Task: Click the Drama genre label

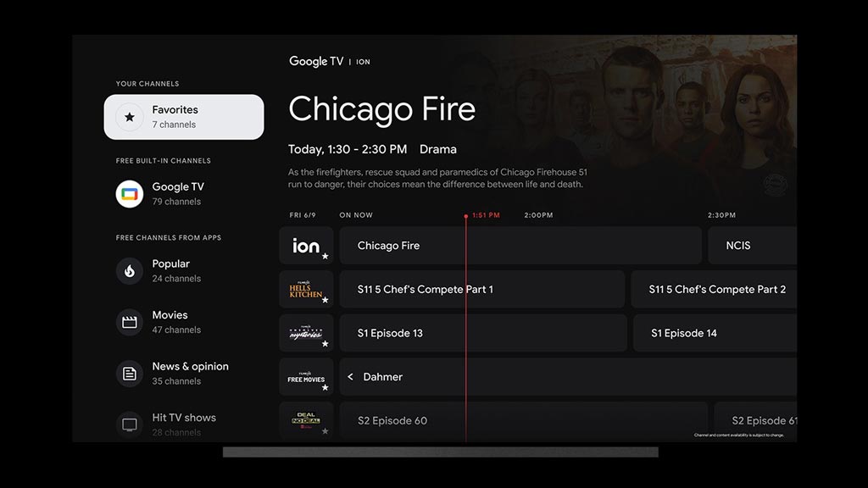Action: pyautogui.click(x=438, y=149)
